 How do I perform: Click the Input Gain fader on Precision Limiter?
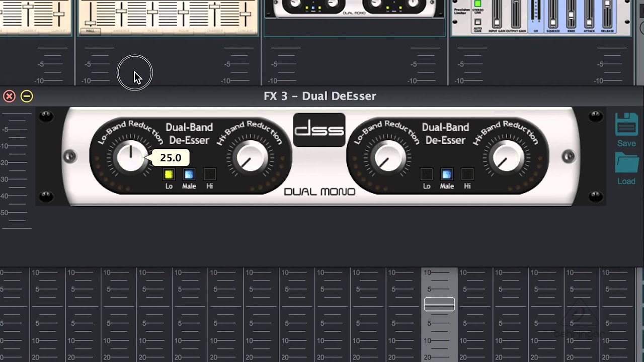(x=497, y=23)
